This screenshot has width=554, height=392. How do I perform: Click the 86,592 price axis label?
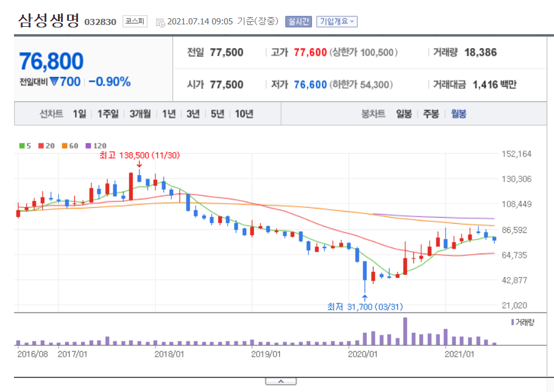514,230
